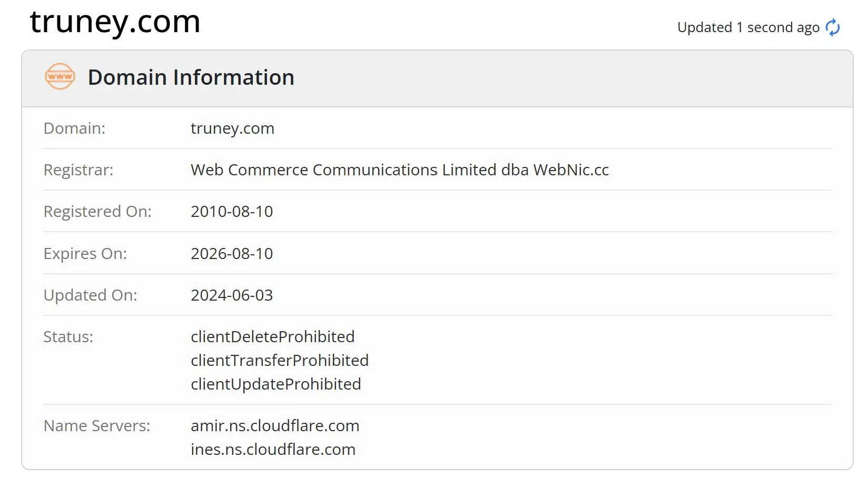The image size is (868, 477).
Task: Click the amir.ns.cloudflare.com name server
Action: [x=275, y=426]
